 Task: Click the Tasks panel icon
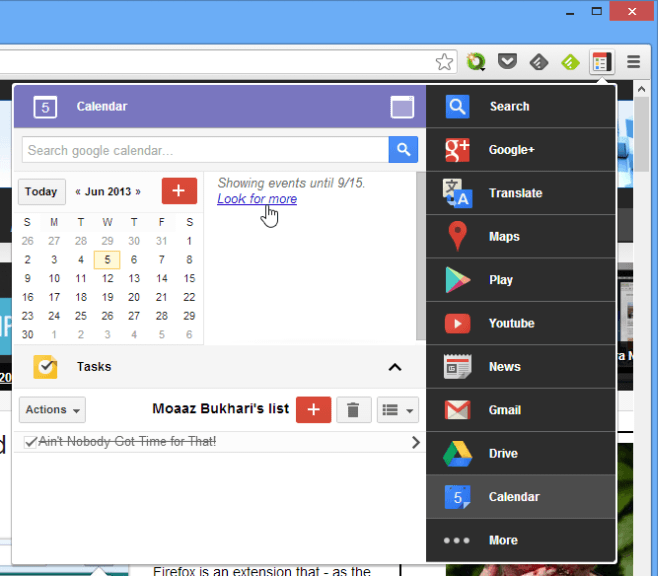[x=45, y=367]
